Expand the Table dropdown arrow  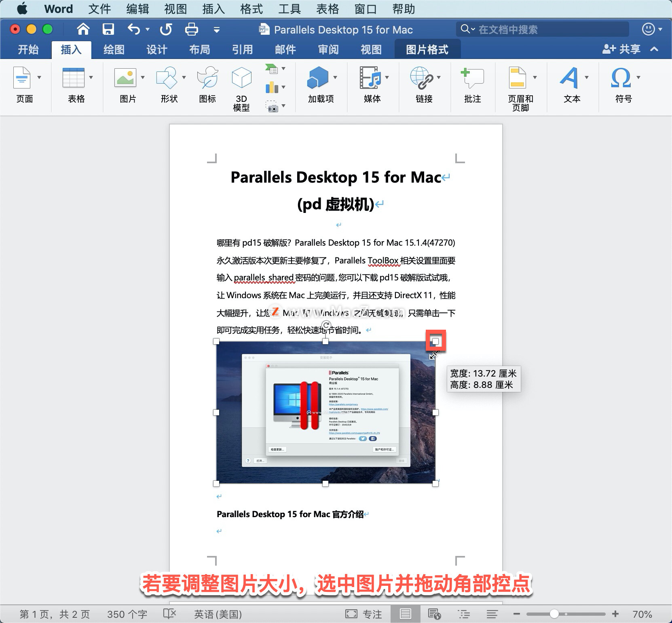[x=91, y=77]
